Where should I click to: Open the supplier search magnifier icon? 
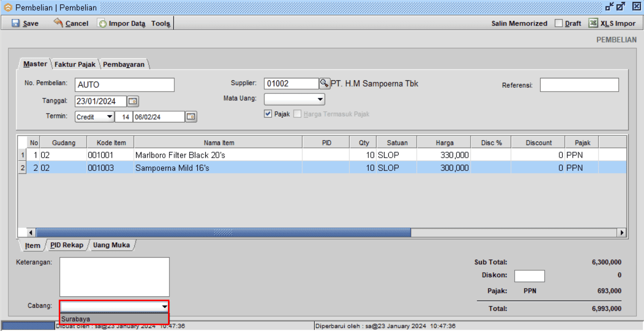coord(324,84)
